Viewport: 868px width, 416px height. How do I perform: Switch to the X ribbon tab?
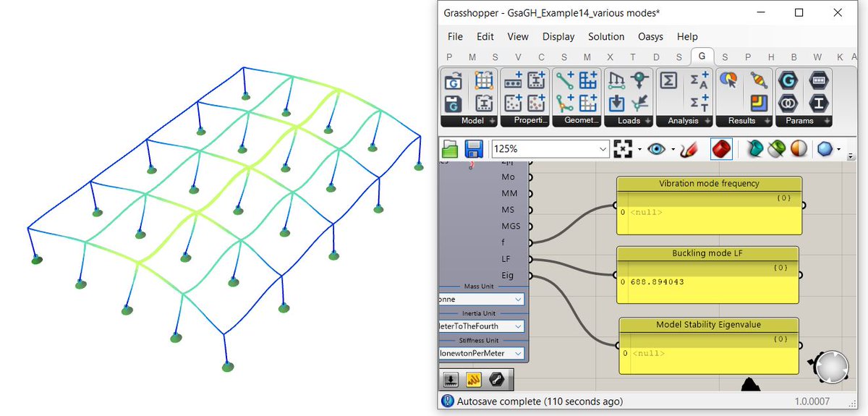coord(610,57)
